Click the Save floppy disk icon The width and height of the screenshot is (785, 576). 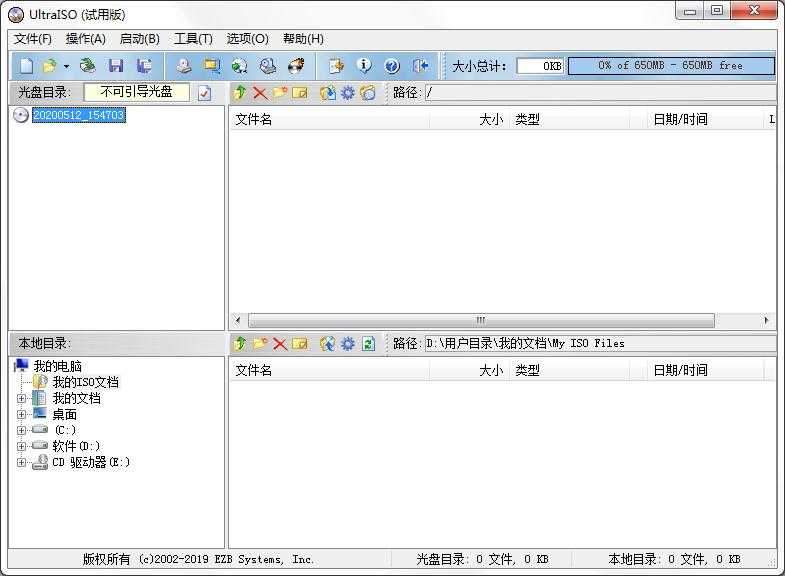[x=116, y=66]
